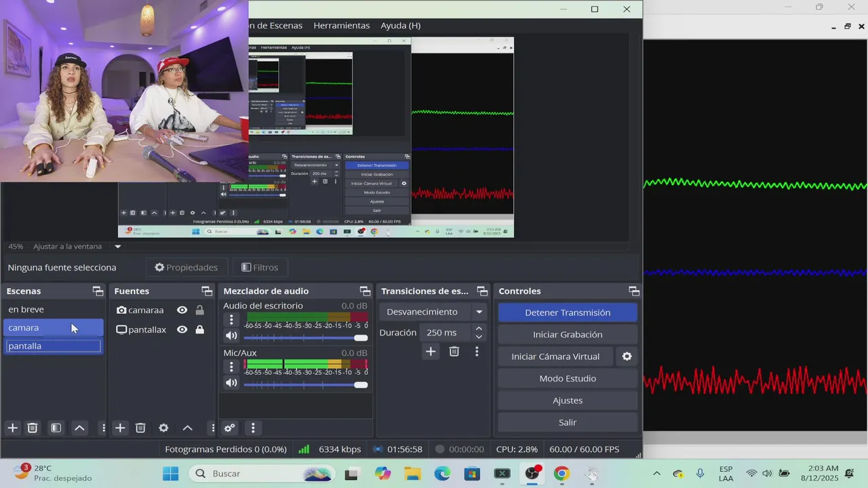Toggle lock on pantallax source
868x488 pixels.
[x=199, y=329]
